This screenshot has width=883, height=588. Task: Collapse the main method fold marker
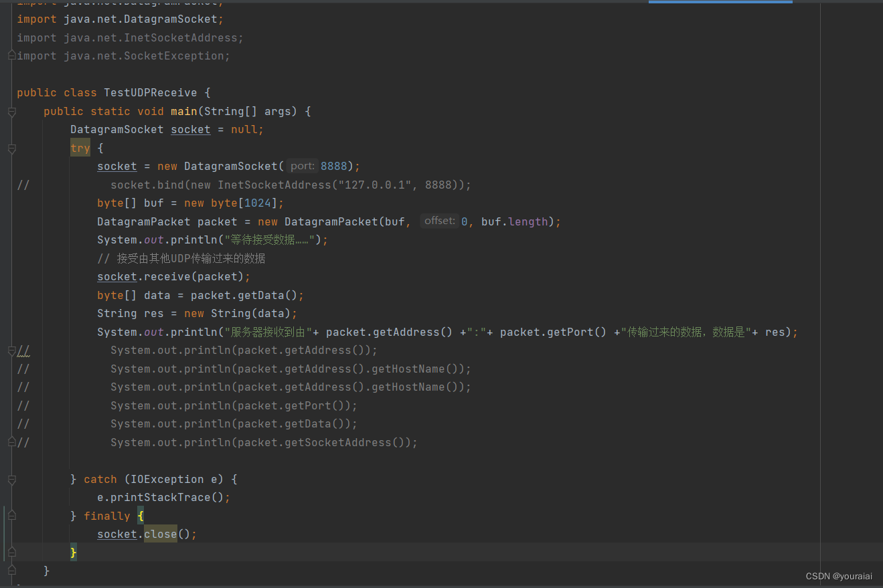11,112
